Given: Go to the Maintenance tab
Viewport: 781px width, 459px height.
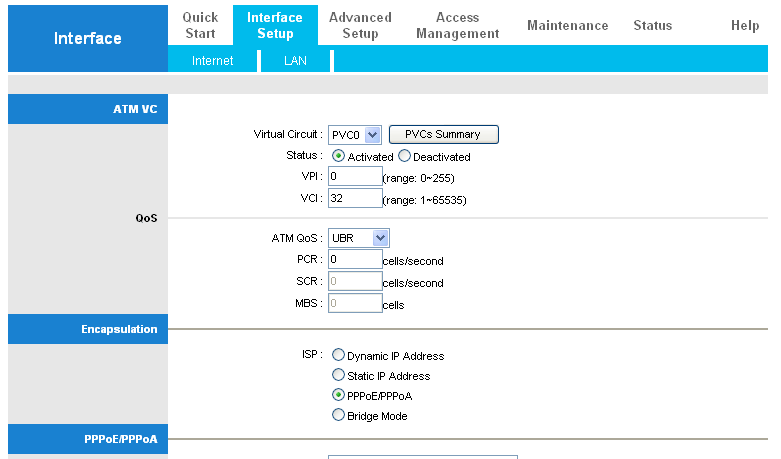Looking at the screenshot, I should coord(567,25).
